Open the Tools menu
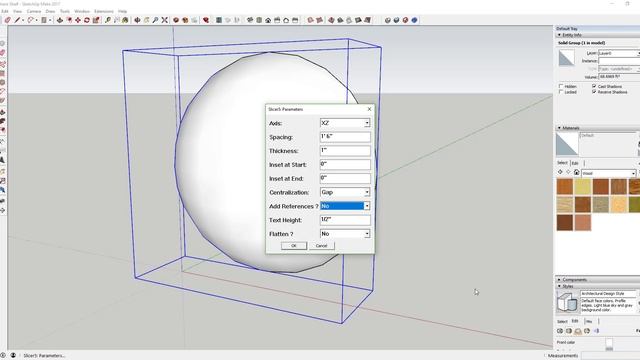 (65, 11)
